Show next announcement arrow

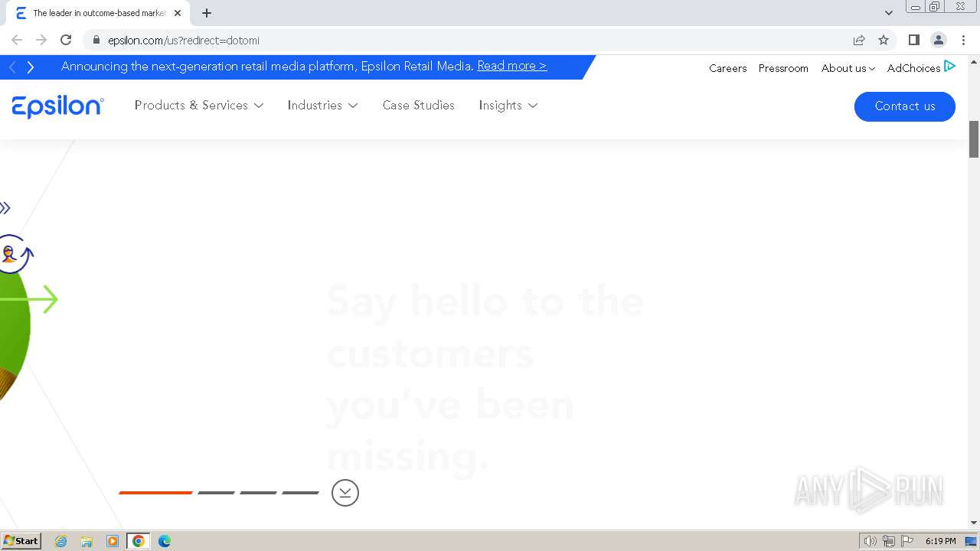(31, 67)
